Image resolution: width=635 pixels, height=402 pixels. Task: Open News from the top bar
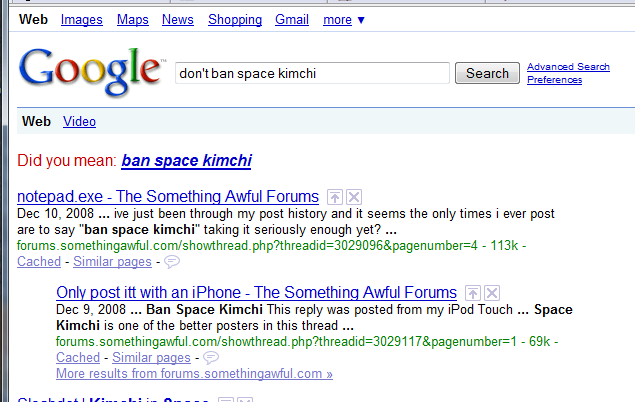point(178,20)
